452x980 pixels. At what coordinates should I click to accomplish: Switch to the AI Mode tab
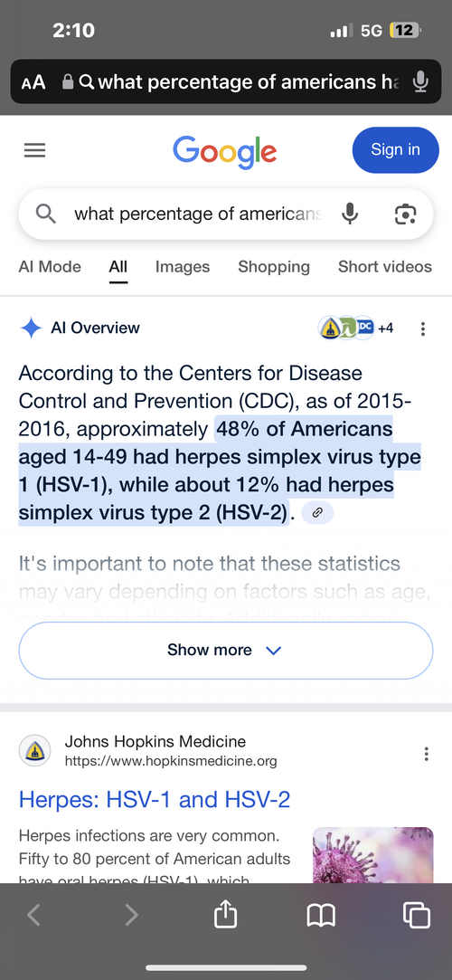(50, 267)
